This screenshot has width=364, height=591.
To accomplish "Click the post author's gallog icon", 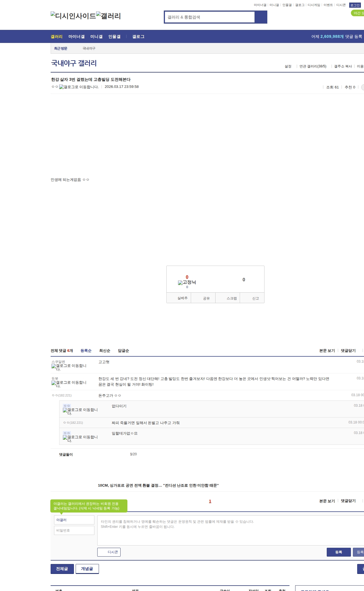I will 79,87.
